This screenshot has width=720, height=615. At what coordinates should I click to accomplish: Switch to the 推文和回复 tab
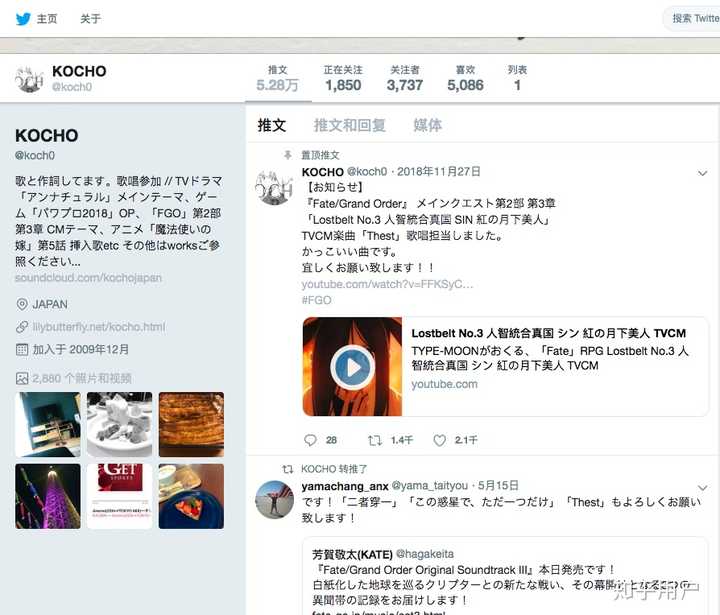coord(349,125)
